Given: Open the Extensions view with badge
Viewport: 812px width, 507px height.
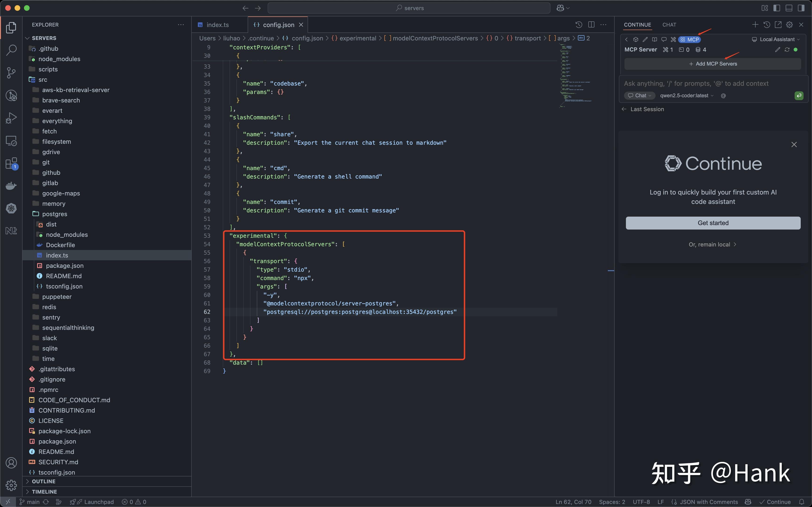Looking at the screenshot, I should pyautogui.click(x=11, y=163).
